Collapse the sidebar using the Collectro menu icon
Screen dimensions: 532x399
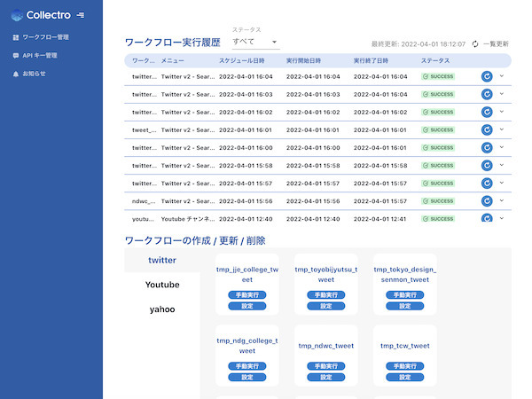coord(82,14)
